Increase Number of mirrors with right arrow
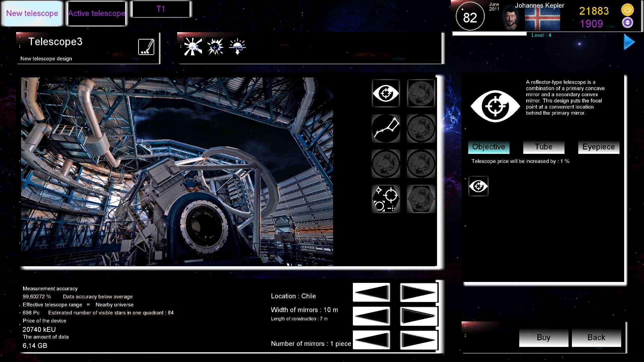The width and height of the screenshot is (644, 362). pyautogui.click(x=418, y=340)
